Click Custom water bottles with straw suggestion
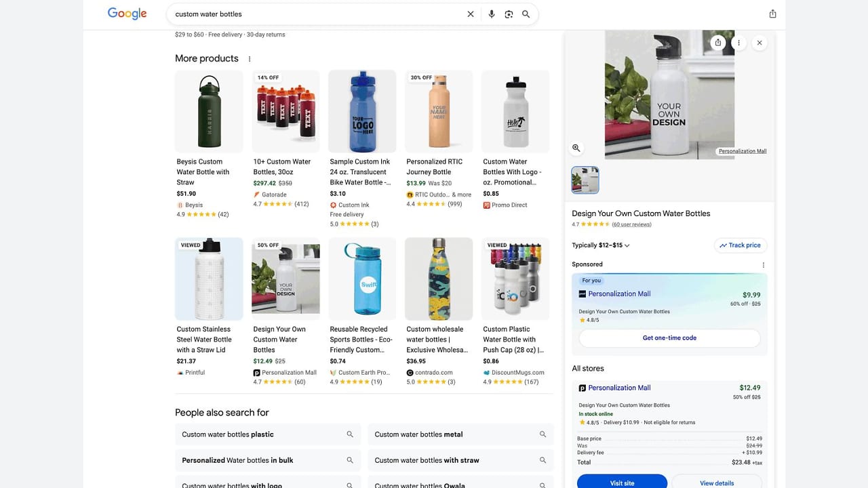Viewport: 868px width, 488px height. 461,460
